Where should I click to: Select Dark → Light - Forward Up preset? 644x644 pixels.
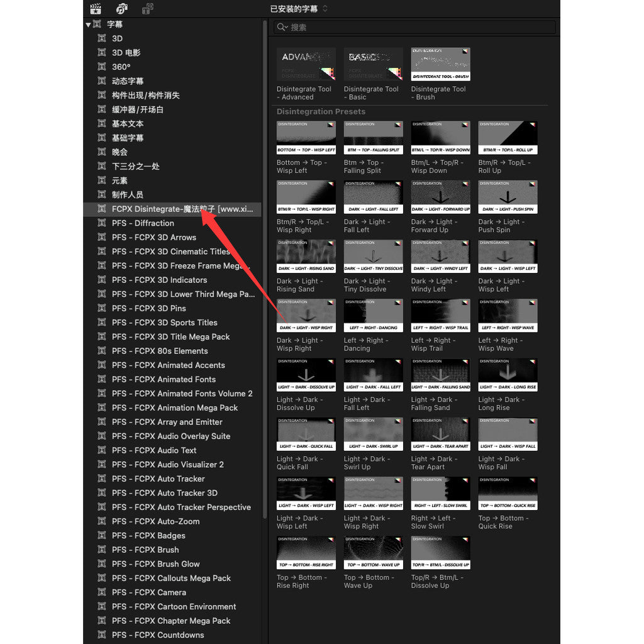441,197
